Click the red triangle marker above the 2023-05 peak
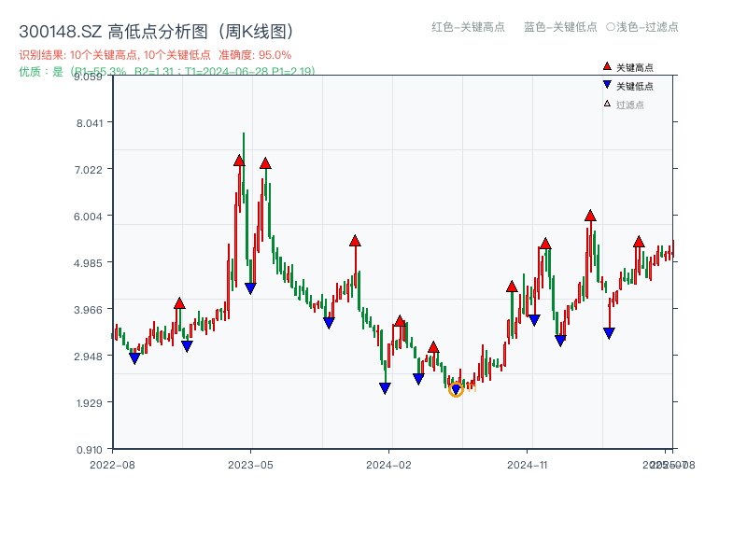Image resolution: width=747 pixels, height=560 pixels. tap(239, 162)
